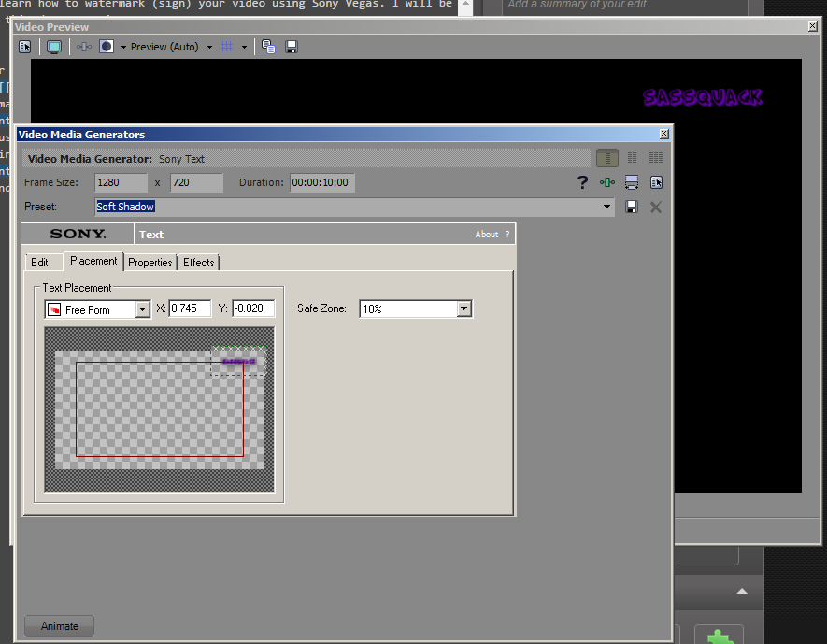Match event length icon in generator

click(x=632, y=182)
